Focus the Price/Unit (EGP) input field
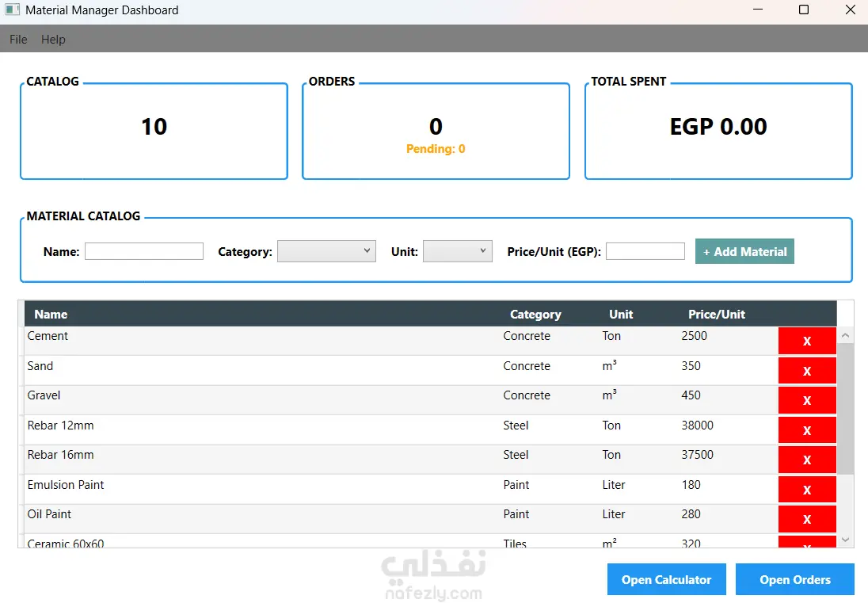Screen dimensions: 868x603 tap(645, 251)
